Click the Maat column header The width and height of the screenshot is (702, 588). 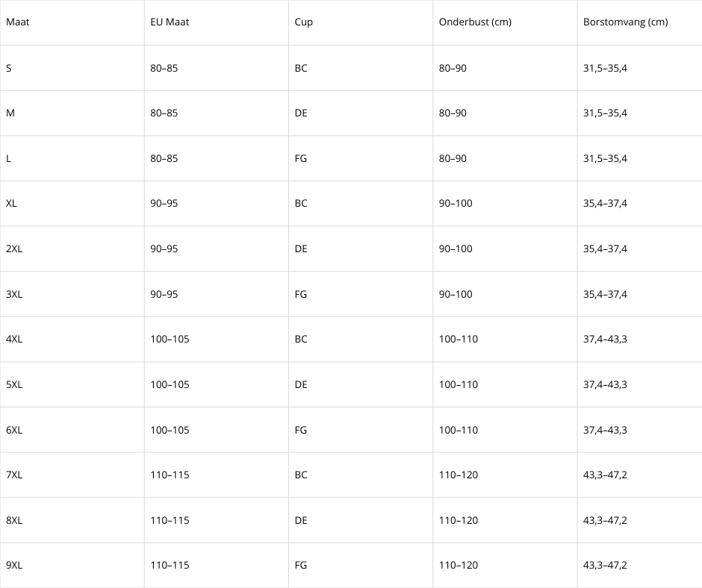pos(72,22)
